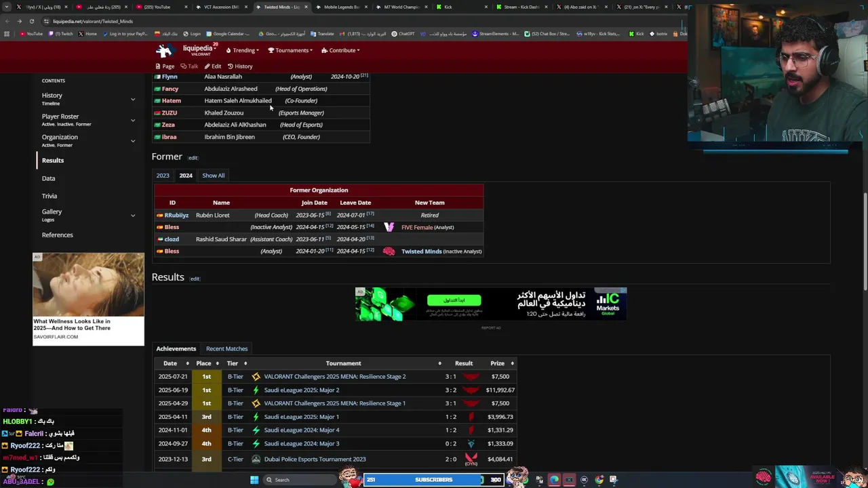Open Zeza staff profile link
The height and width of the screenshot is (488, 868).
click(x=168, y=125)
